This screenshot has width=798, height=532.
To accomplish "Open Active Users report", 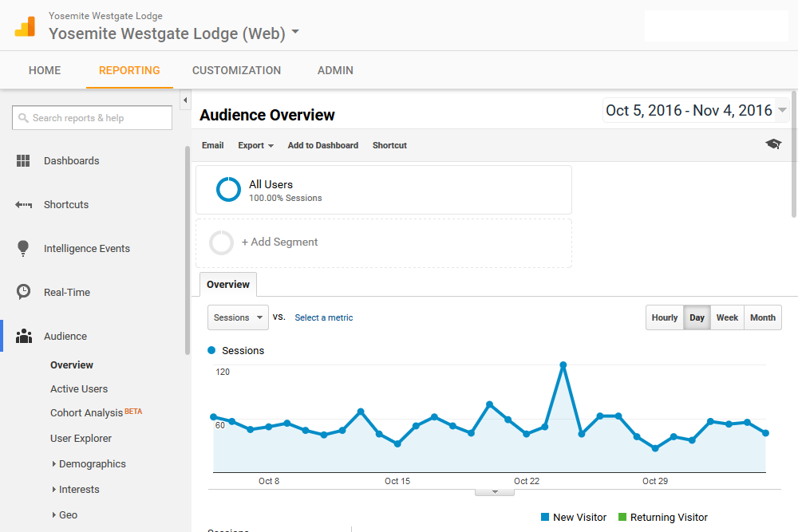I will click(79, 389).
